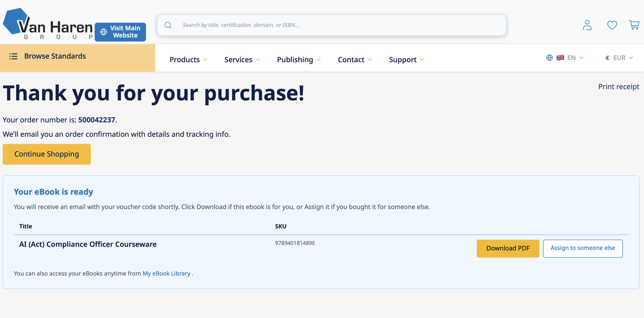Open the shopping cart icon
Viewport: 644px width, 318px height.
[634, 25]
